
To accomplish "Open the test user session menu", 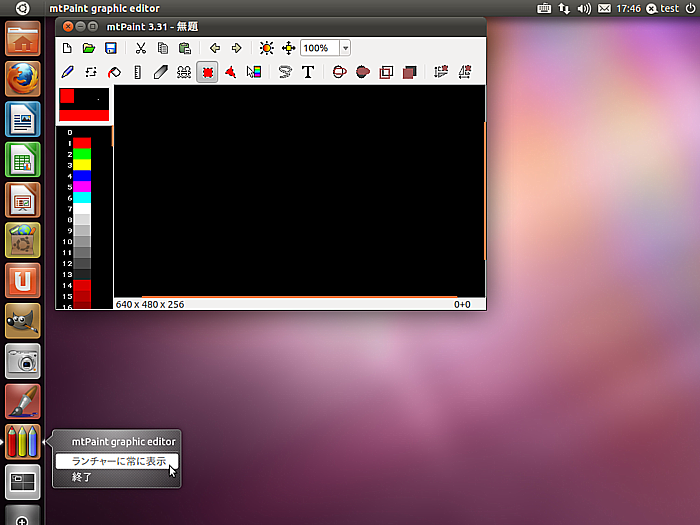I will coord(663,8).
